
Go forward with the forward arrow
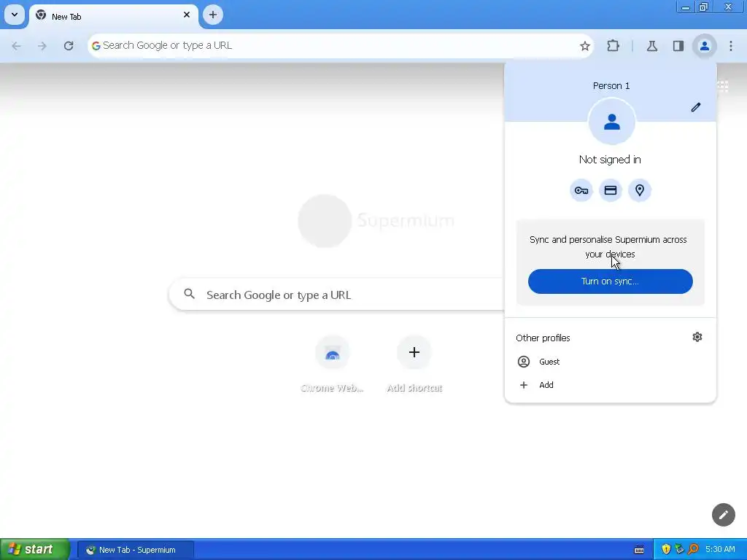pyautogui.click(x=42, y=46)
